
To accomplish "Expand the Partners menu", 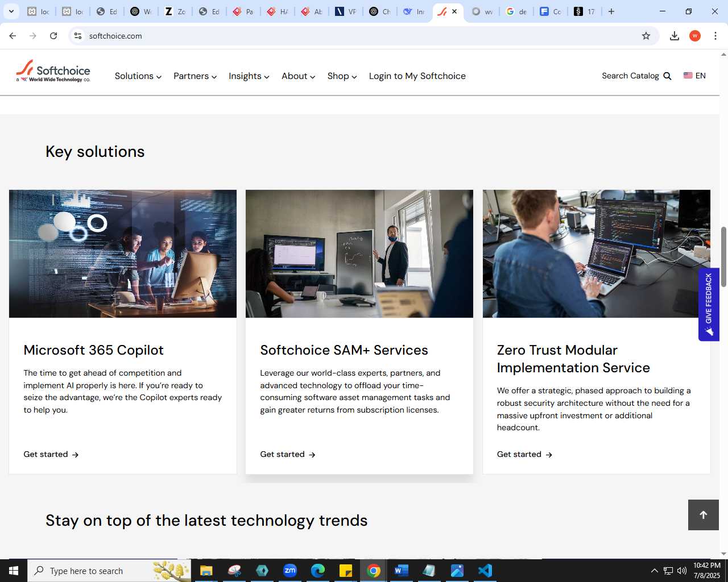I will click(x=195, y=76).
